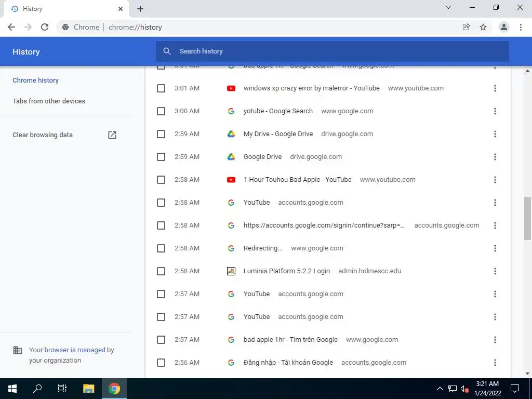Open more actions for yotube - Google Search
Screen dimensions: 532x399
pyautogui.click(x=495, y=111)
